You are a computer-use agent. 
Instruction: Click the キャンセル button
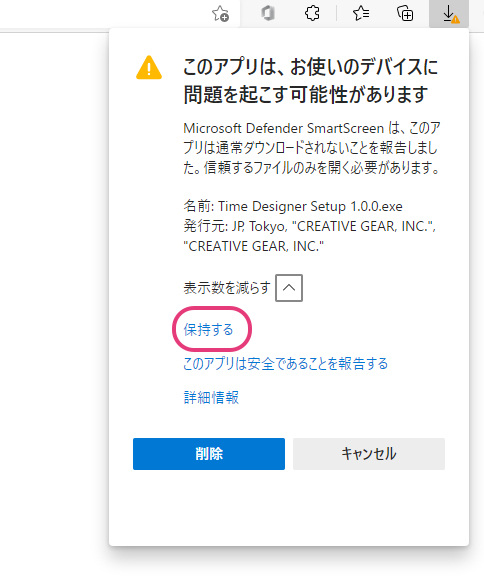coord(369,454)
